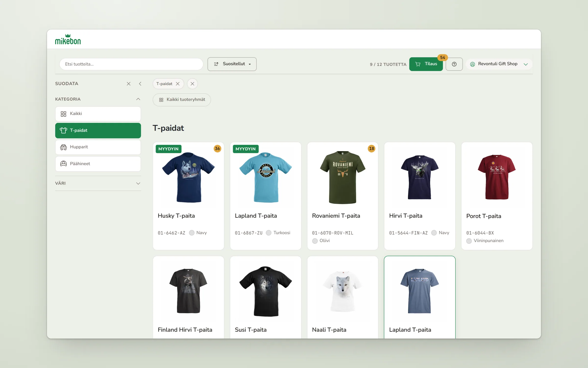Click product code 01-6070-ROV-MIL

[x=332, y=233]
